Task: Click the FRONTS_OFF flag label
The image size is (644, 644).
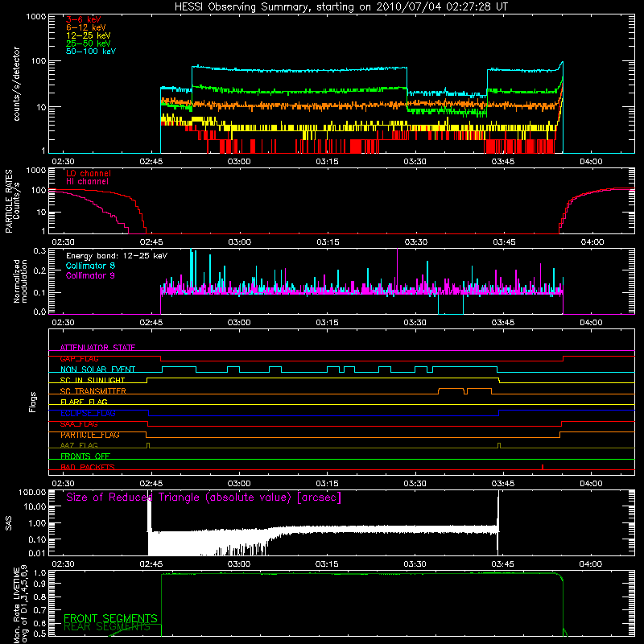Action: [85, 456]
